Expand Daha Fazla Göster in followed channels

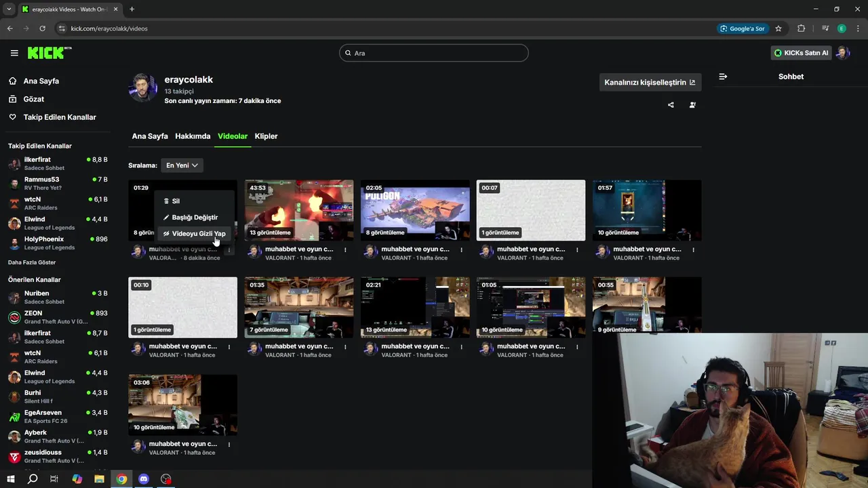click(32, 262)
